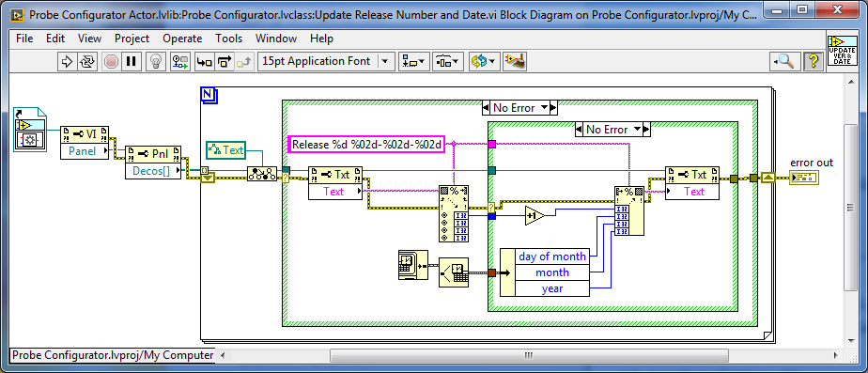Viewport: 868px width, 373px height.
Task: Go to next case on outer case structure
Action: click(x=553, y=108)
